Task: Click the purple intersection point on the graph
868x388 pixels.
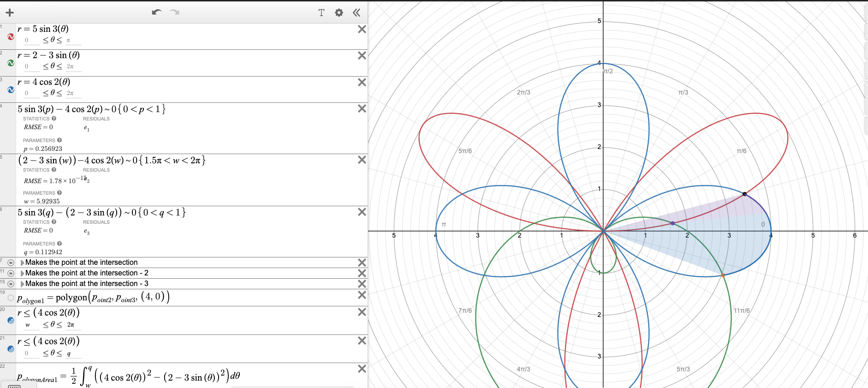Action: point(672,223)
